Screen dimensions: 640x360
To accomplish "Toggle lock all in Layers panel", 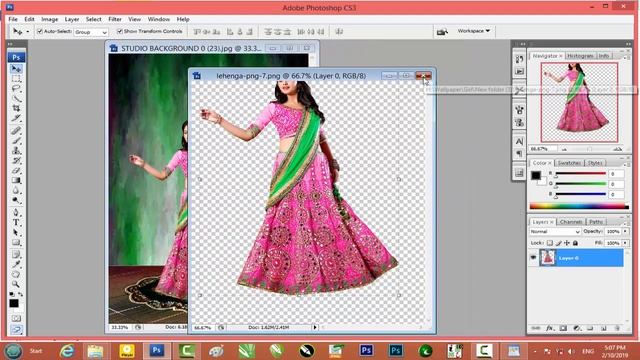I will [x=576, y=243].
